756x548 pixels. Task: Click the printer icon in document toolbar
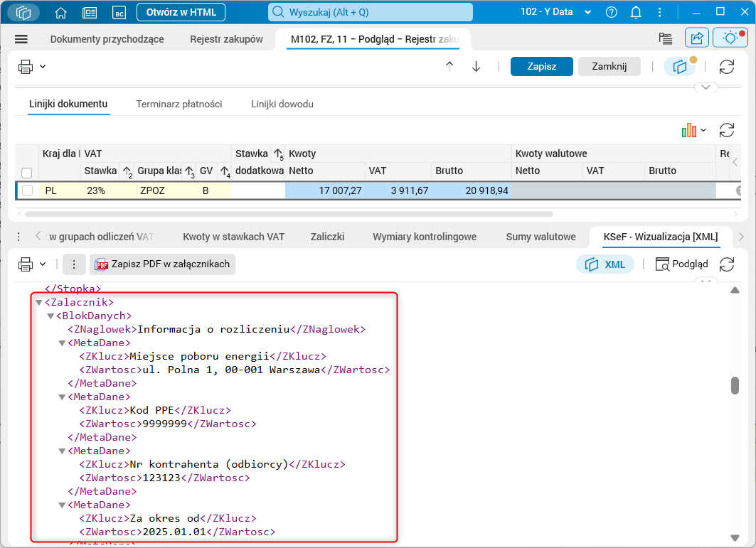[26, 67]
